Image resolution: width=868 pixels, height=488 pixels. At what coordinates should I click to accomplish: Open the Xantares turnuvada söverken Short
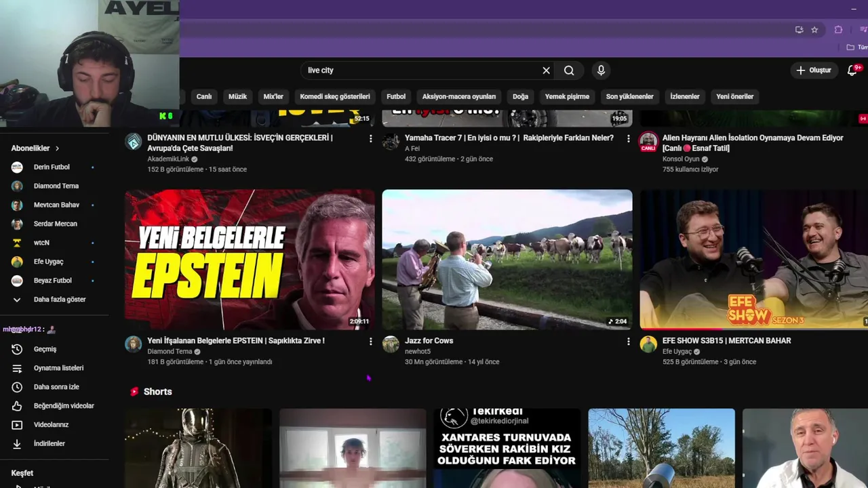pyautogui.click(x=507, y=448)
